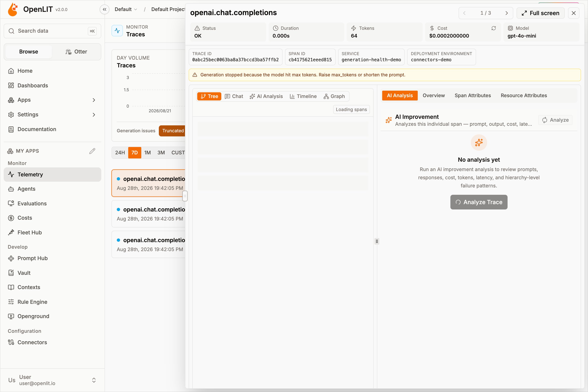Switch to the Timeline view tab

tap(303, 96)
